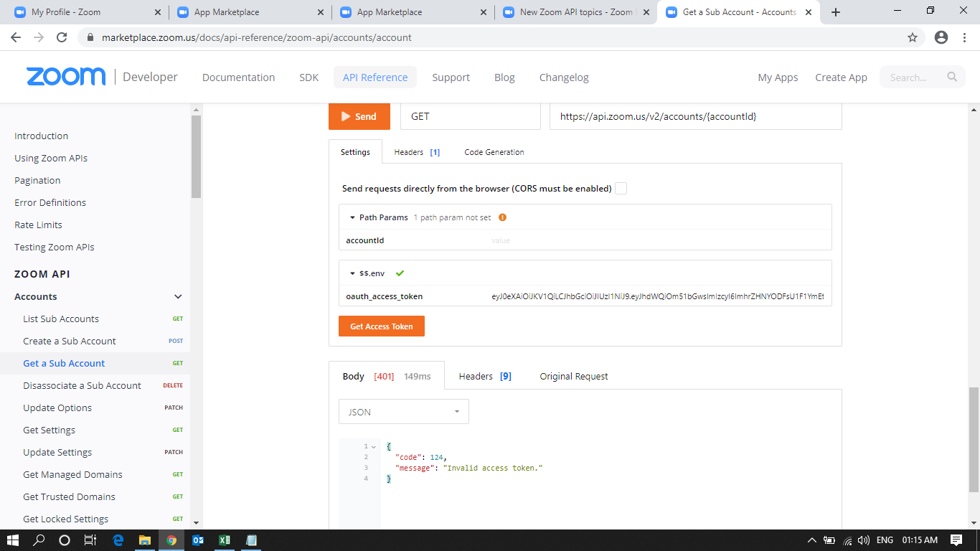Reload the page with the refresh icon
Image resolution: width=980 pixels, height=551 pixels.
click(62, 37)
